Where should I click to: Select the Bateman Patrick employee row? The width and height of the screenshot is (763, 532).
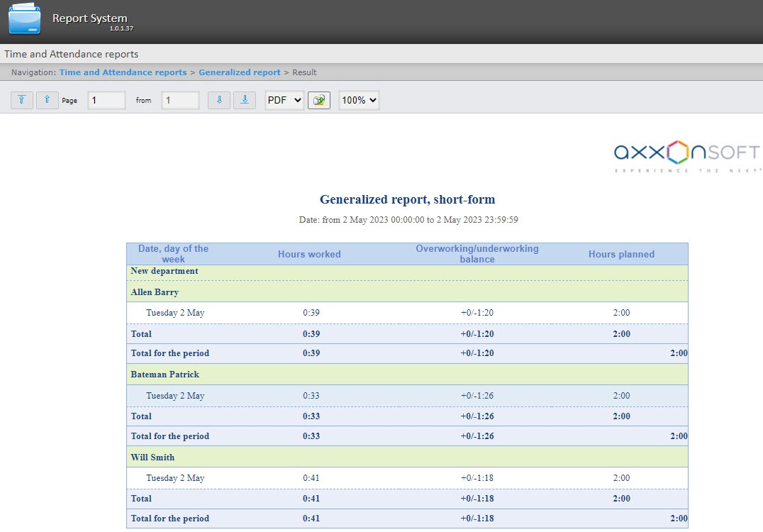(x=165, y=375)
